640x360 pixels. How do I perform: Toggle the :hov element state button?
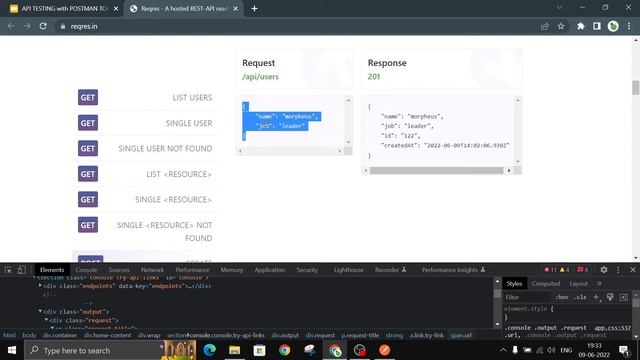pos(562,297)
